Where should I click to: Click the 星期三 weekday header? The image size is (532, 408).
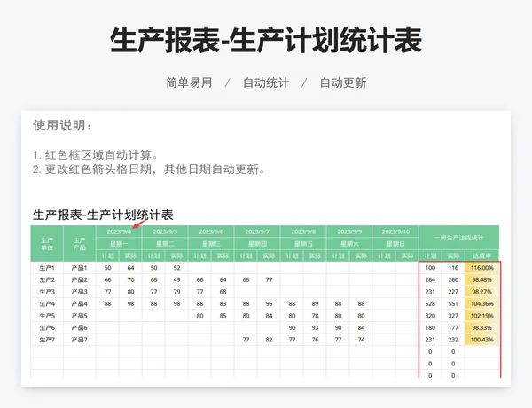click(211, 244)
